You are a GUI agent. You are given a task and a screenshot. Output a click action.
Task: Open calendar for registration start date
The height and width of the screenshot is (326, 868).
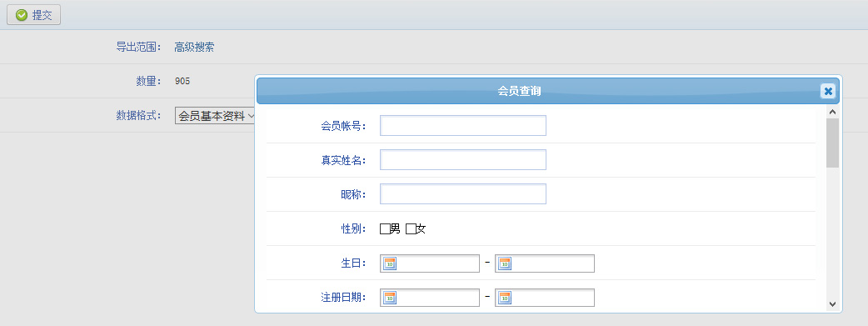pyautogui.click(x=390, y=298)
